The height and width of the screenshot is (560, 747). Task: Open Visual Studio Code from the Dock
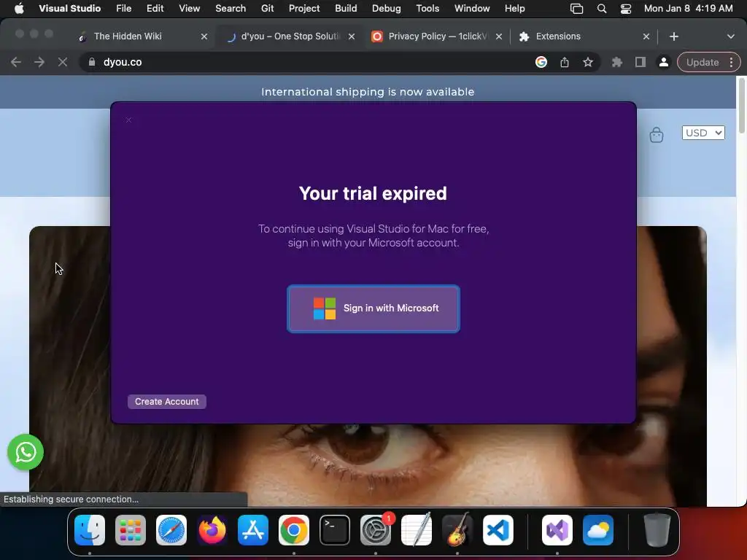click(498, 530)
